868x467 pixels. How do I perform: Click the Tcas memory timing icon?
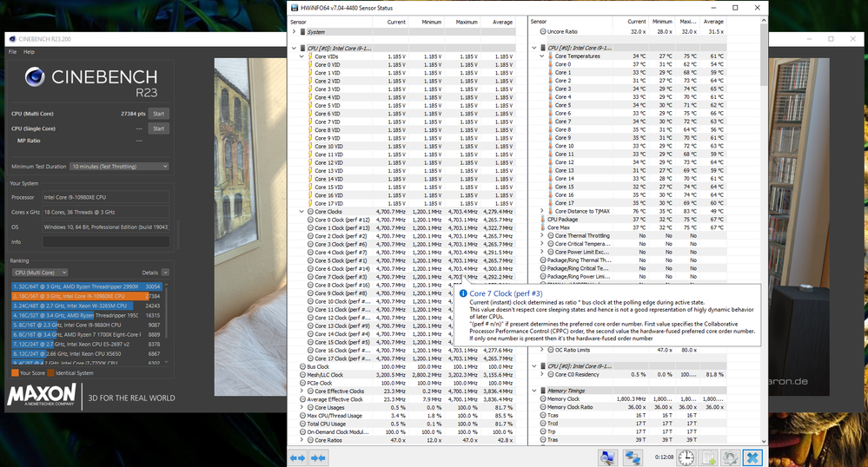(543, 415)
